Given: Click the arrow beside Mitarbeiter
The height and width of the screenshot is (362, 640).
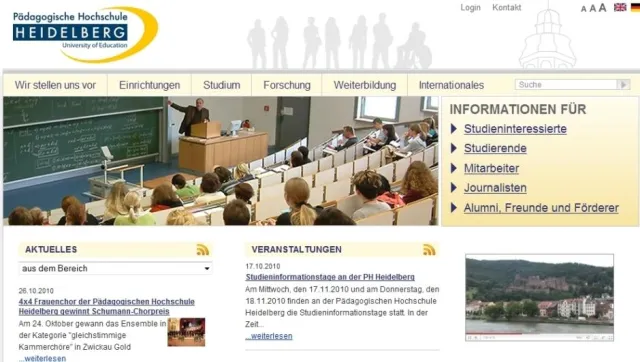Looking at the screenshot, I should click(453, 168).
